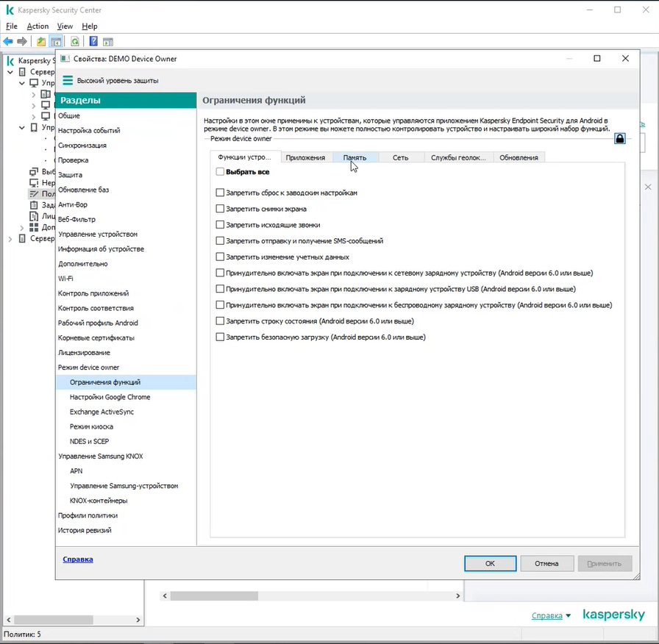Click the folder up-level toolbar icon
This screenshot has width=659, height=644.
(x=41, y=41)
